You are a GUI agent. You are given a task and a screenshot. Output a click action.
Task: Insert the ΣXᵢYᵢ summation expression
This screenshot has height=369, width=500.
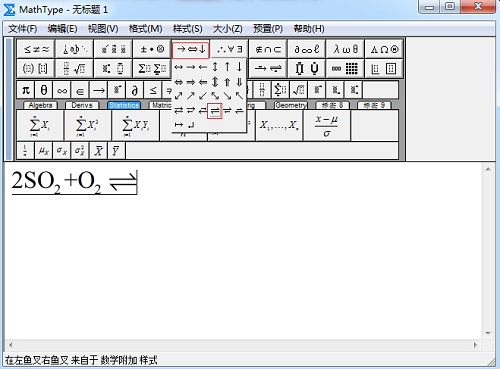(135, 126)
